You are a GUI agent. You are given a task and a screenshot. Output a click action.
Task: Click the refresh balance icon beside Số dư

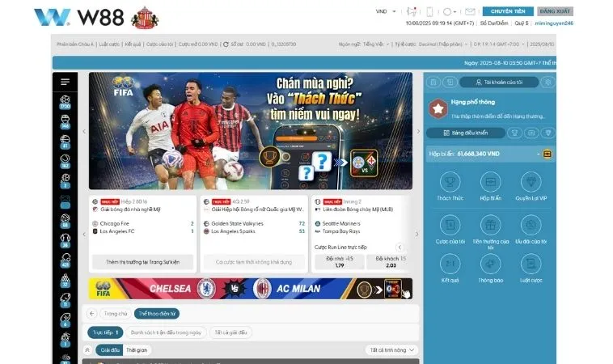click(226, 44)
